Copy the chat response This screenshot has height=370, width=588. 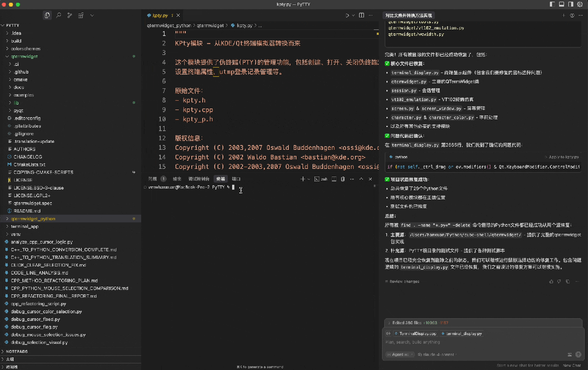568,282
